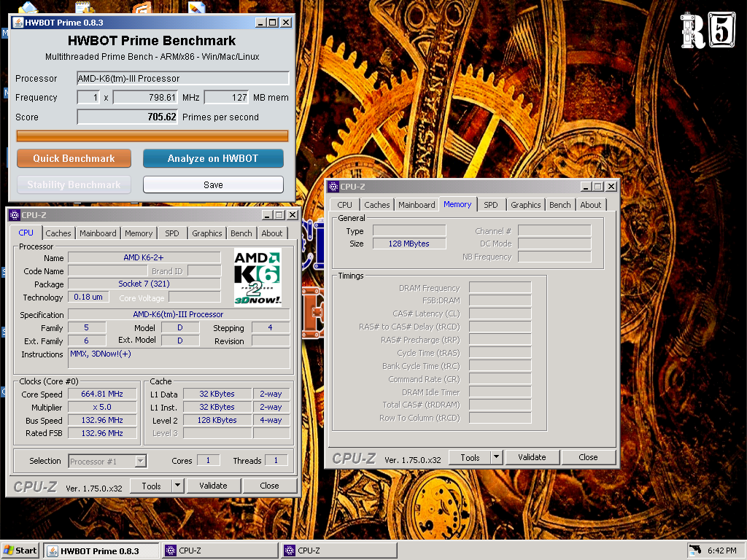This screenshot has width=747, height=560.
Task: Open About tab in left CPU-Z window
Action: [x=271, y=233]
